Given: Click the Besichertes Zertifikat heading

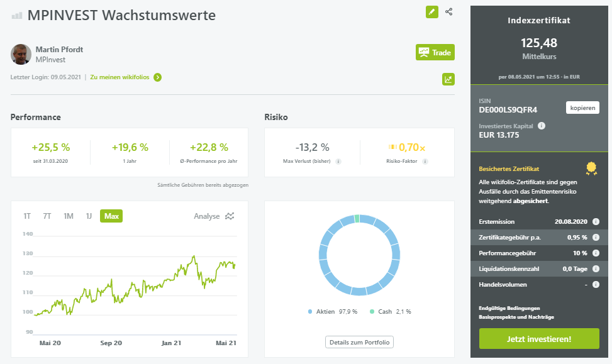Looking at the screenshot, I should tap(509, 169).
